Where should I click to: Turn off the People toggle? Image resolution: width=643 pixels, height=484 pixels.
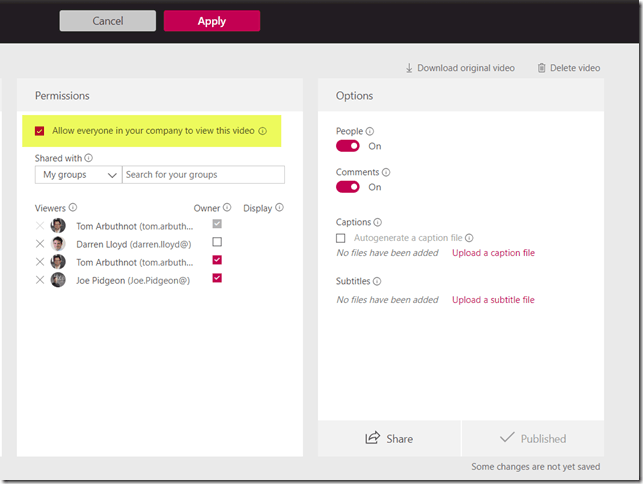348,146
